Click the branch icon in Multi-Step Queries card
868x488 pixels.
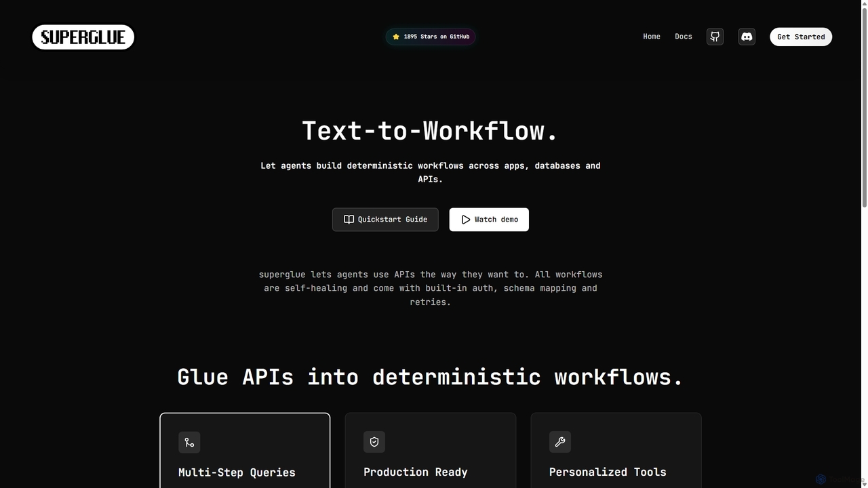[x=189, y=443]
